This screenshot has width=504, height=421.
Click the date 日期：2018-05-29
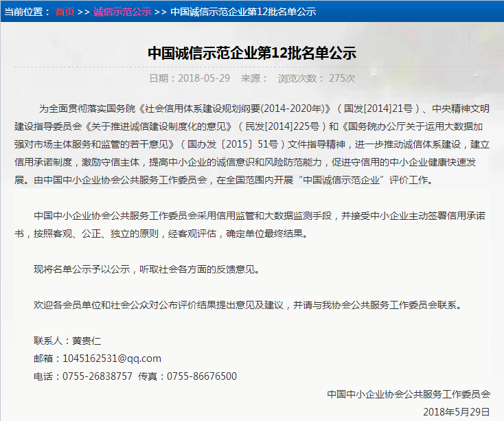pos(190,78)
